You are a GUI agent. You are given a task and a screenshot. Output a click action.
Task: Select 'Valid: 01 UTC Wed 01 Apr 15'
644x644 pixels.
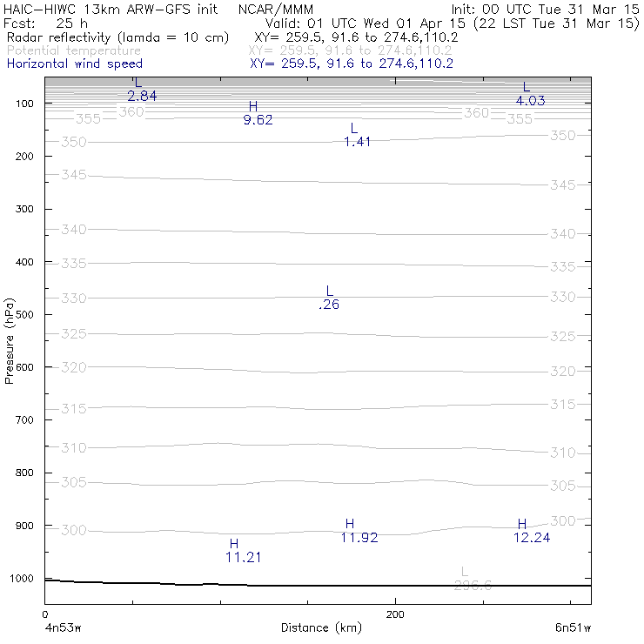[x=366, y=23]
